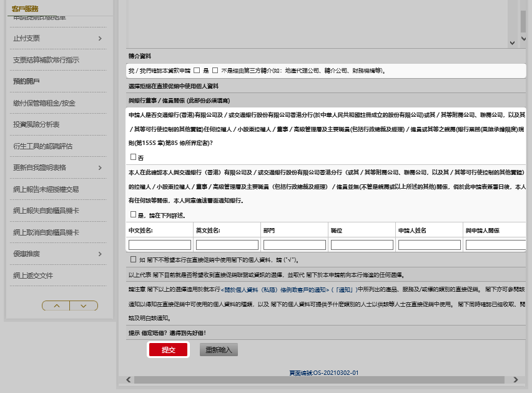Open the 關於個人資料（私隱）條例 notice link

[276, 289]
